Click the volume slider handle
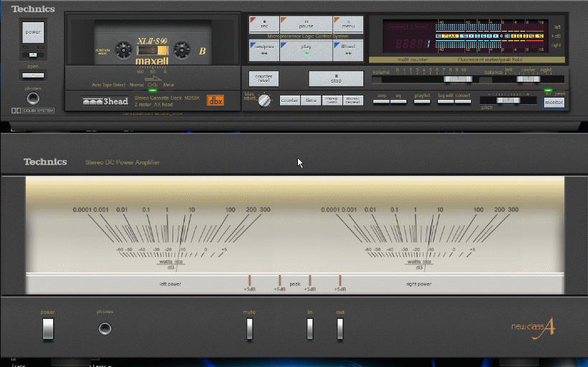This screenshot has width=588, height=367. coord(458,79)
